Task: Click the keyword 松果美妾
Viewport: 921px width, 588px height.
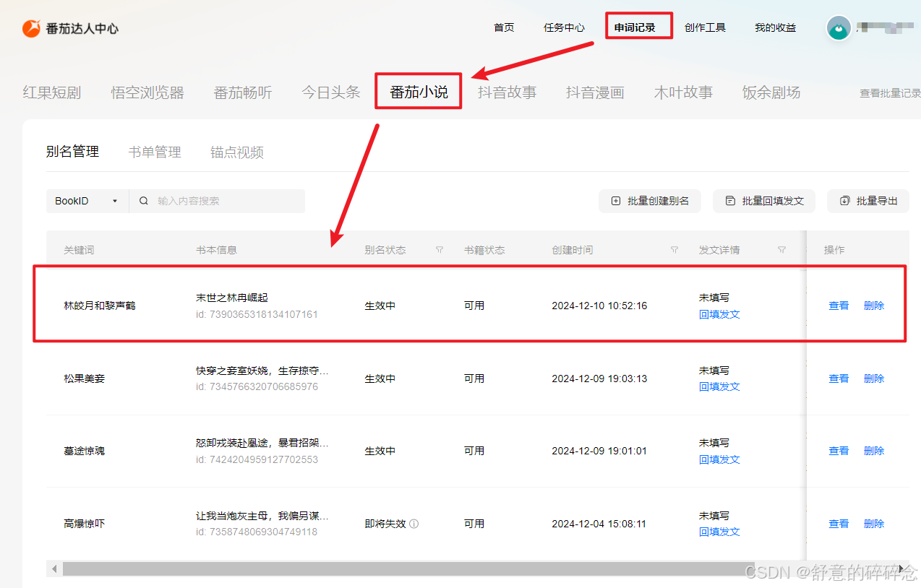Action: (x=85, y=379)
